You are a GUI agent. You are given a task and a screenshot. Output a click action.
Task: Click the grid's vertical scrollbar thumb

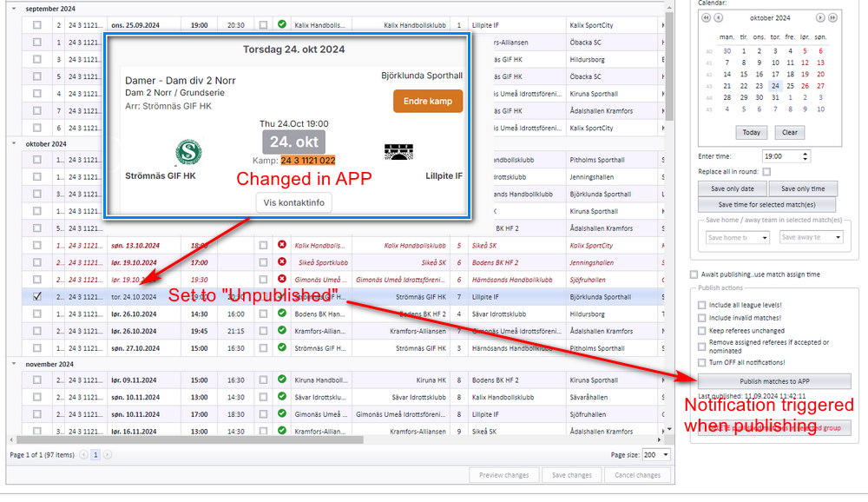(669, 67)
